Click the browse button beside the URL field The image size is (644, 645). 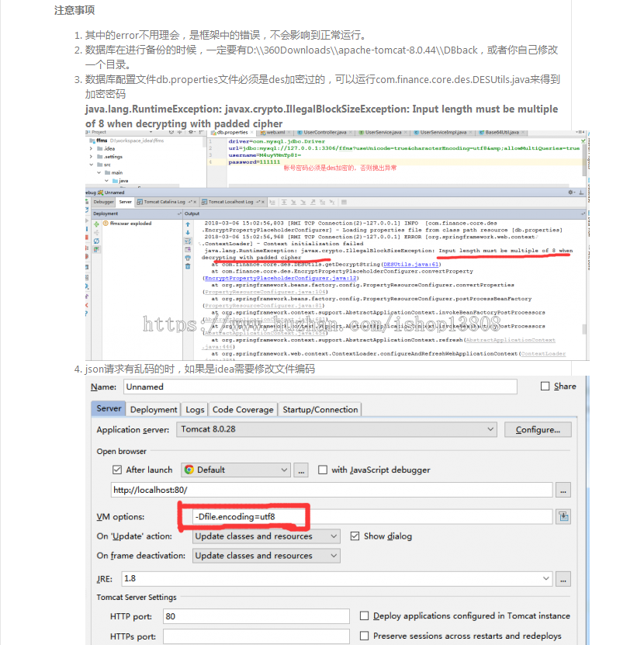pyautogui.click(x=563, y=491)
